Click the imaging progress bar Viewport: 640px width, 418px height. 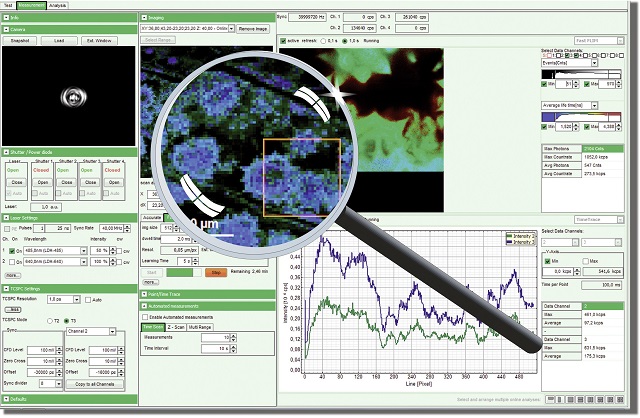(184, 273)
